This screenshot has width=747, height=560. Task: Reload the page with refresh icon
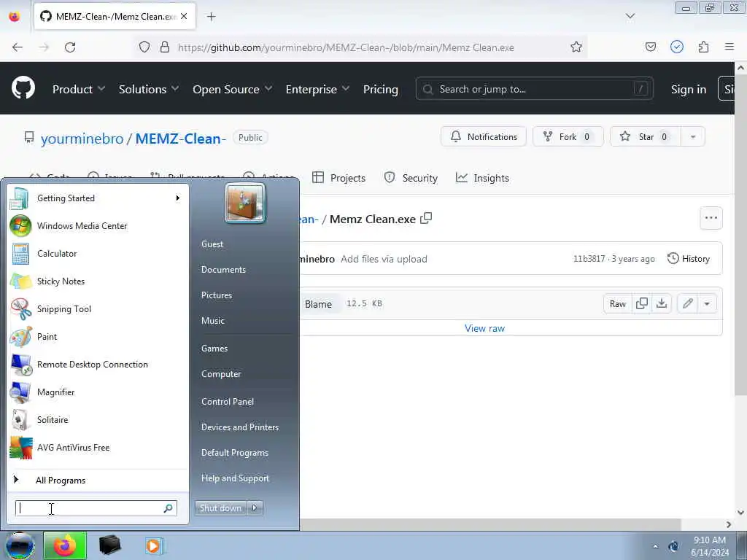(70, 47)
